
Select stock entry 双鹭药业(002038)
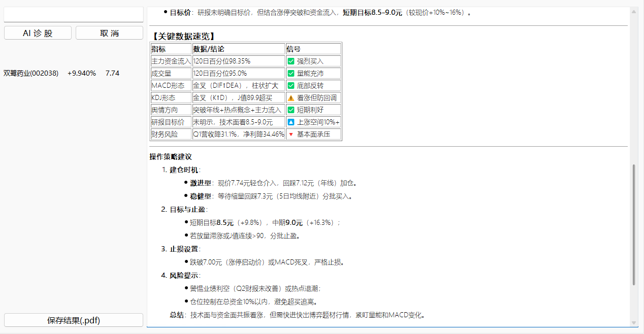(x=31, y=73)
